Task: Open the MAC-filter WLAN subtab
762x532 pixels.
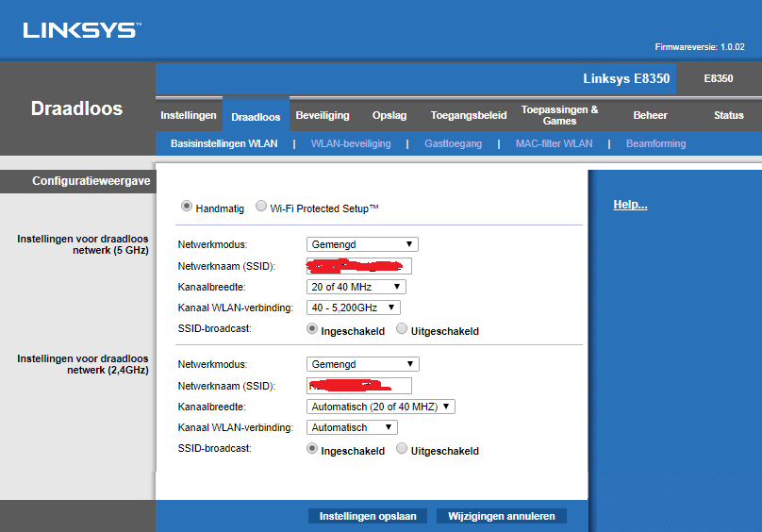Action: pos(554,143)
